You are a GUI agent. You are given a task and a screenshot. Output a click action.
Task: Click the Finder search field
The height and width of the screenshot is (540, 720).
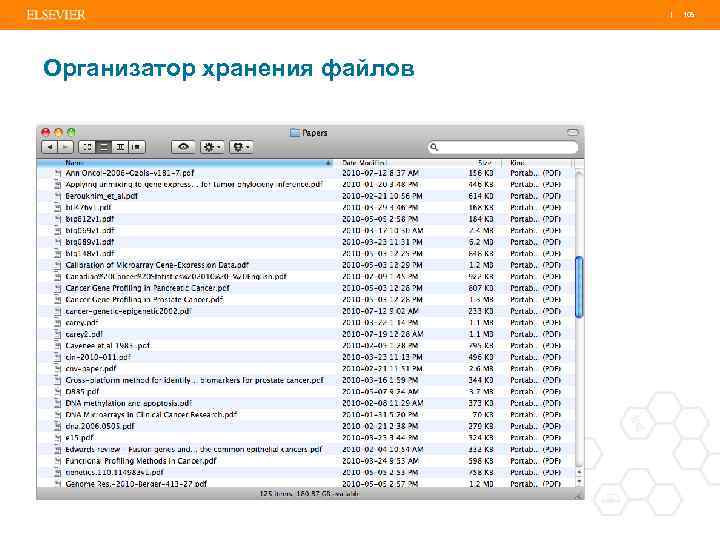[x=503, y=147]
